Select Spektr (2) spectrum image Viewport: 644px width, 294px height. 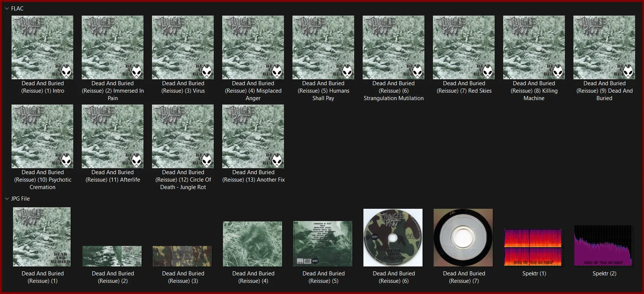point(603,246)
